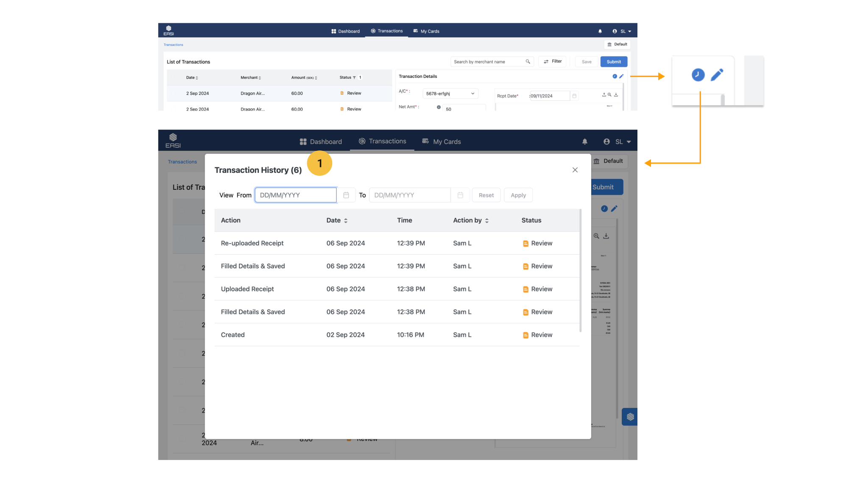
Task: Close the Transaction History dialog
Action: click(x=575, y=170)
